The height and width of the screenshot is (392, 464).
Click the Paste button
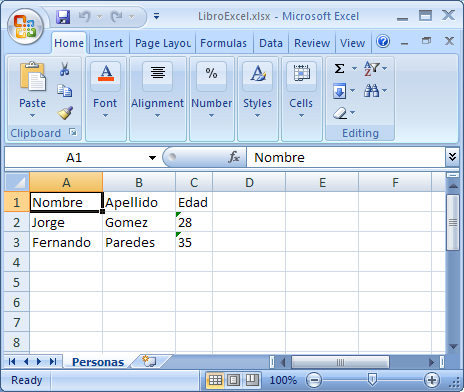(32, 89)
